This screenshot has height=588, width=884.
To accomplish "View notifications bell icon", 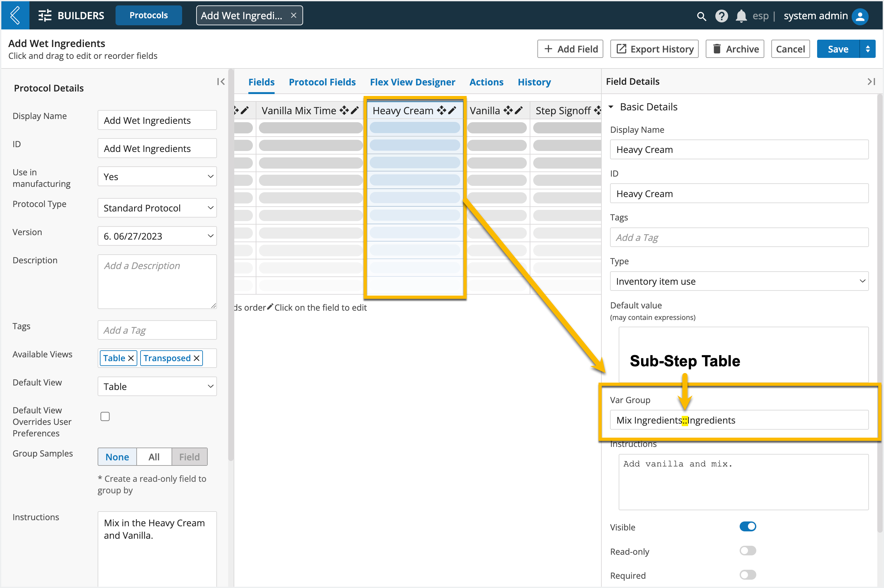I will tap(741, 16).
